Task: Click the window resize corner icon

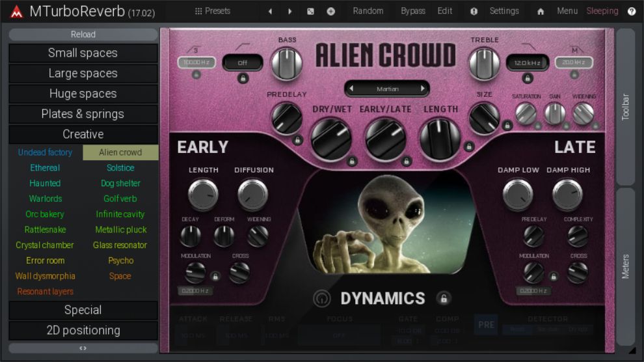Action: click(x=632, y=350)
